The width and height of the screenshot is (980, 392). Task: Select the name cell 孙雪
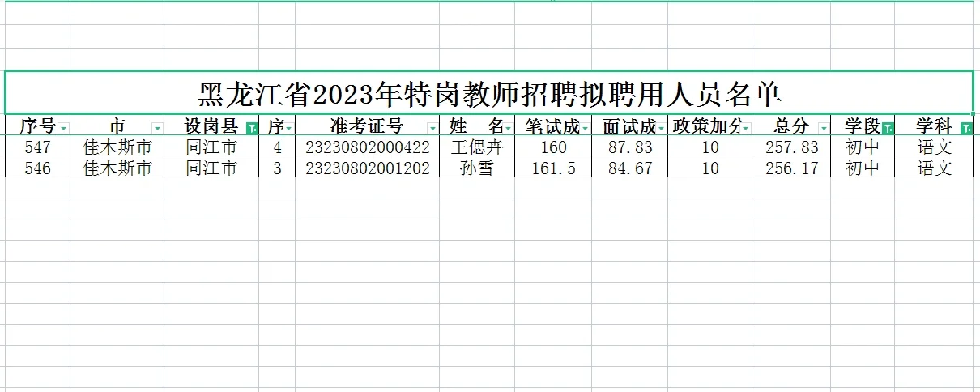pyautogui.click(x=477, y=168)
